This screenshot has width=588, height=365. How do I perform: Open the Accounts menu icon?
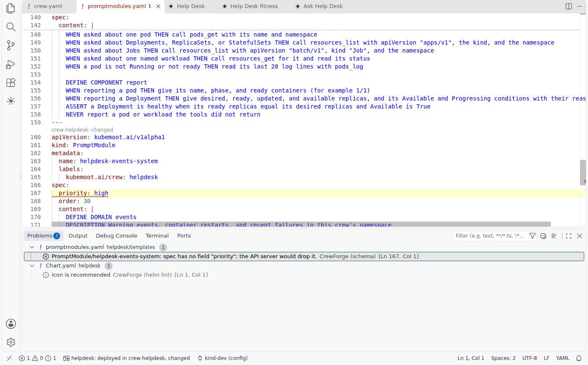point(11,324)
